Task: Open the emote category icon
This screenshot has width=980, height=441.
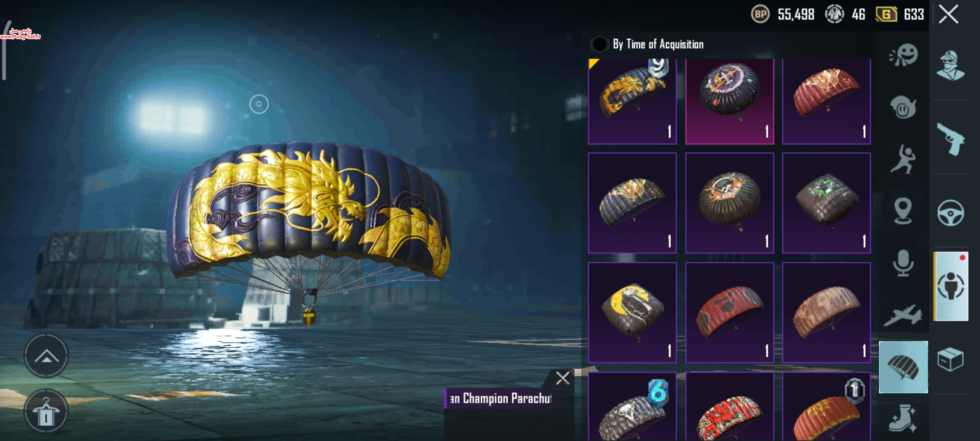Action: click(903, 56)
